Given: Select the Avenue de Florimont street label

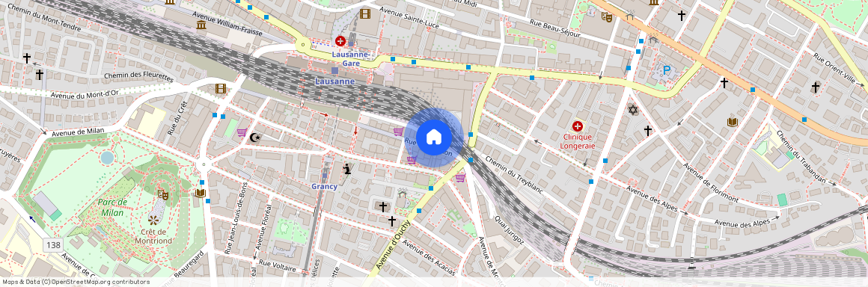Looking at the screenshot, I should coord(710,182).
